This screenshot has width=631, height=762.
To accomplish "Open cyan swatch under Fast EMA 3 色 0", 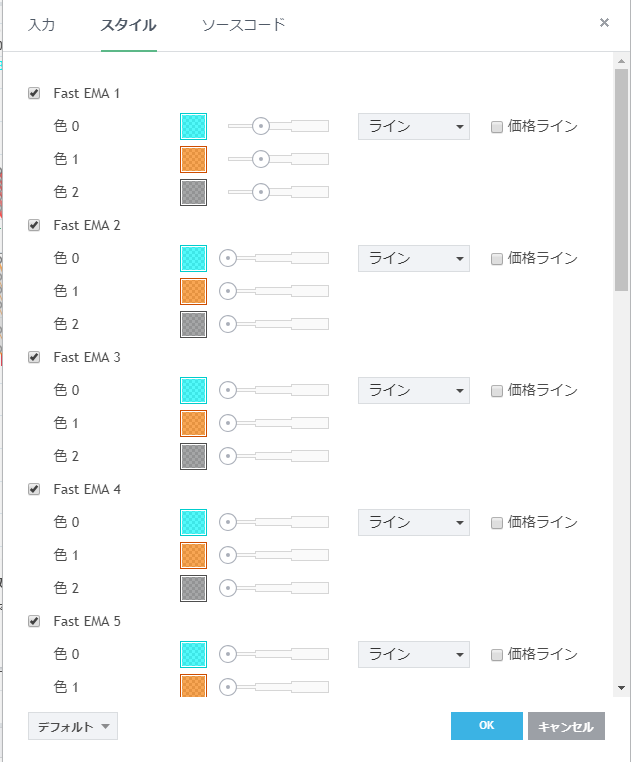I will (193, 390).
